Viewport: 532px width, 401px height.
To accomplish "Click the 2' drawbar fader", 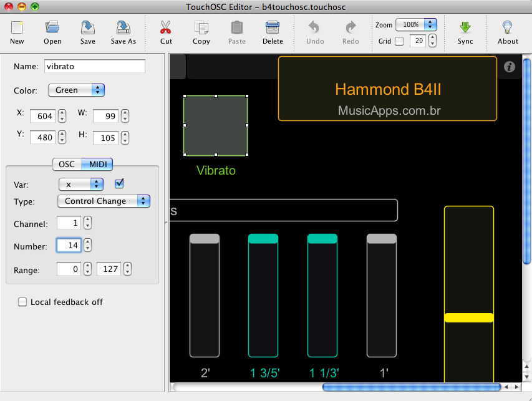I will coord(204,296).
